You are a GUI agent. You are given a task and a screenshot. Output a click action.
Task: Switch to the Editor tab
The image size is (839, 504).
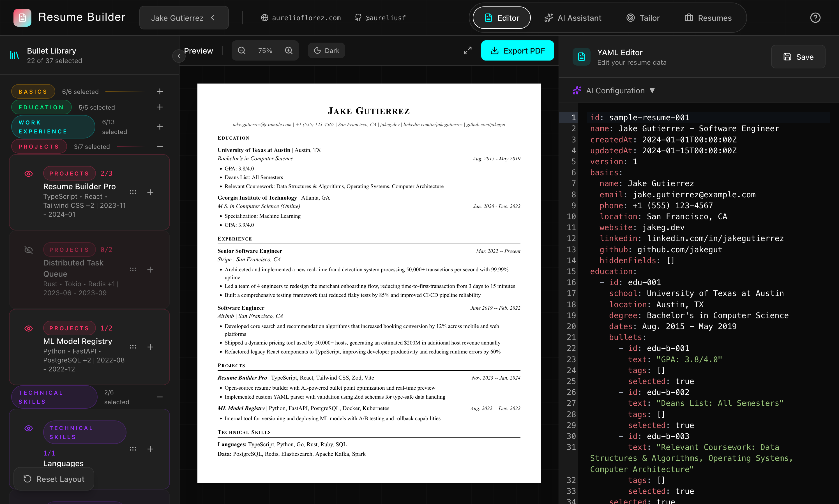pyautogui.click(x=502, y=18)
